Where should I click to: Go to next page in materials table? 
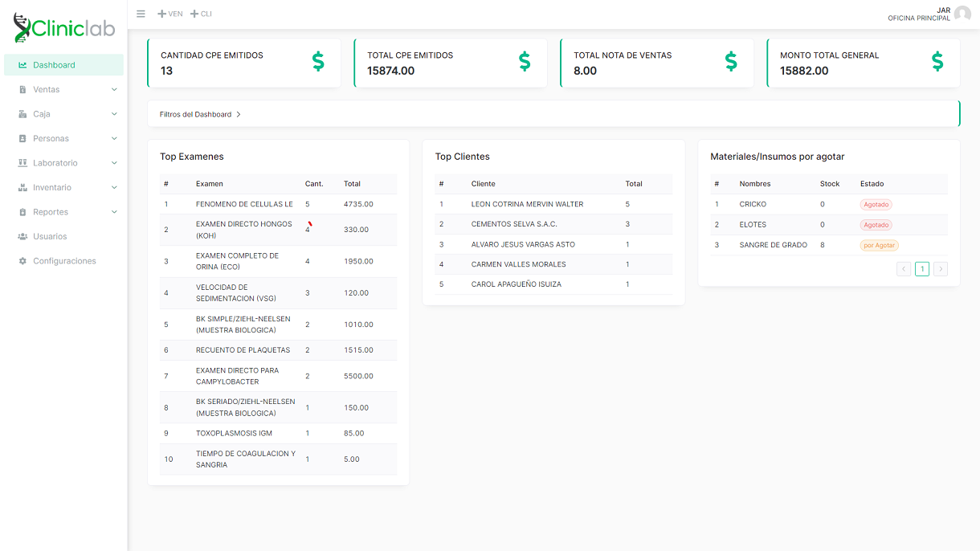[x=941, y=269]
